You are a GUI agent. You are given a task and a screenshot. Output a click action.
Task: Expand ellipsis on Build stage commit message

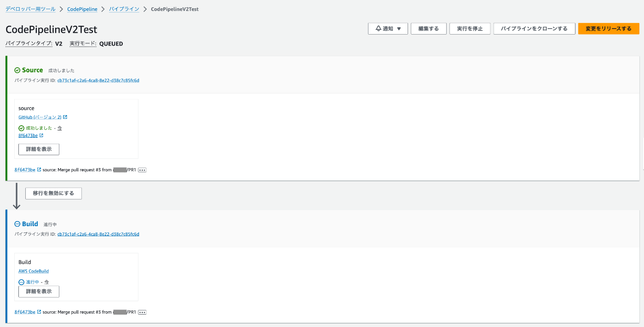[142, 312]
